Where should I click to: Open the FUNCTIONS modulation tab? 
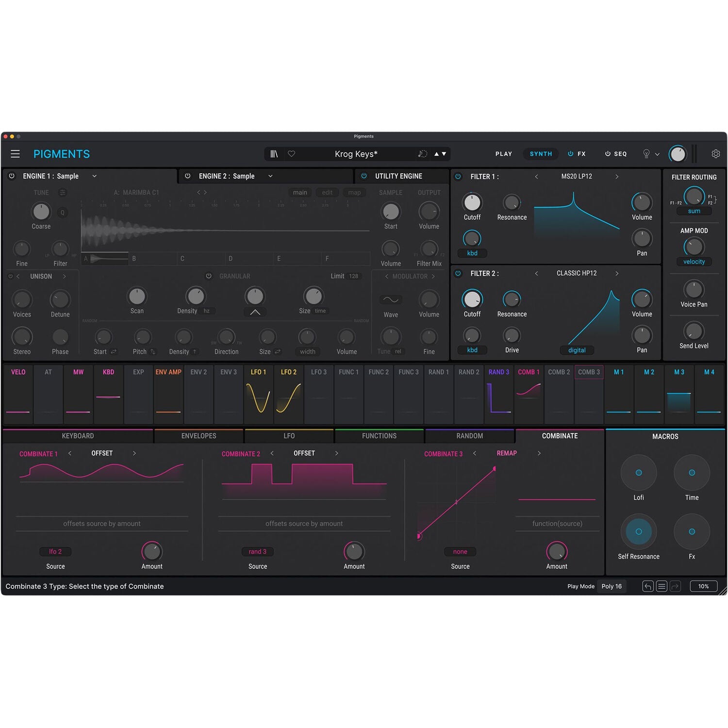380,436
